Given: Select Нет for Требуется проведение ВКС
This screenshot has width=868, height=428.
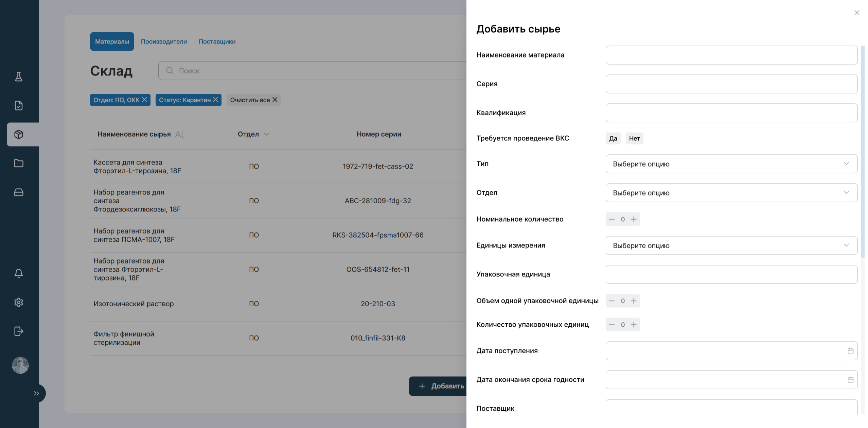Looking at the screenshot, I should coord(634,138).
